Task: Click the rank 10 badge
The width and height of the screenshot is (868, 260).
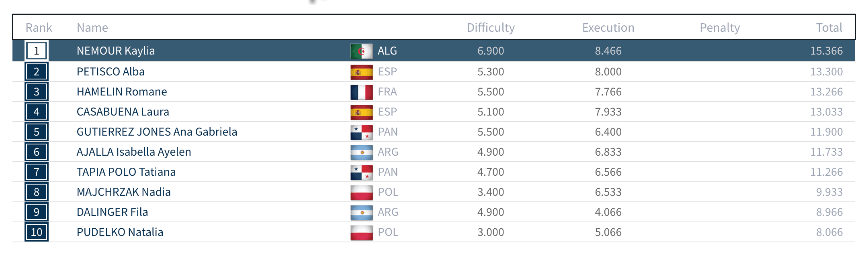Action: click(37, 232)
